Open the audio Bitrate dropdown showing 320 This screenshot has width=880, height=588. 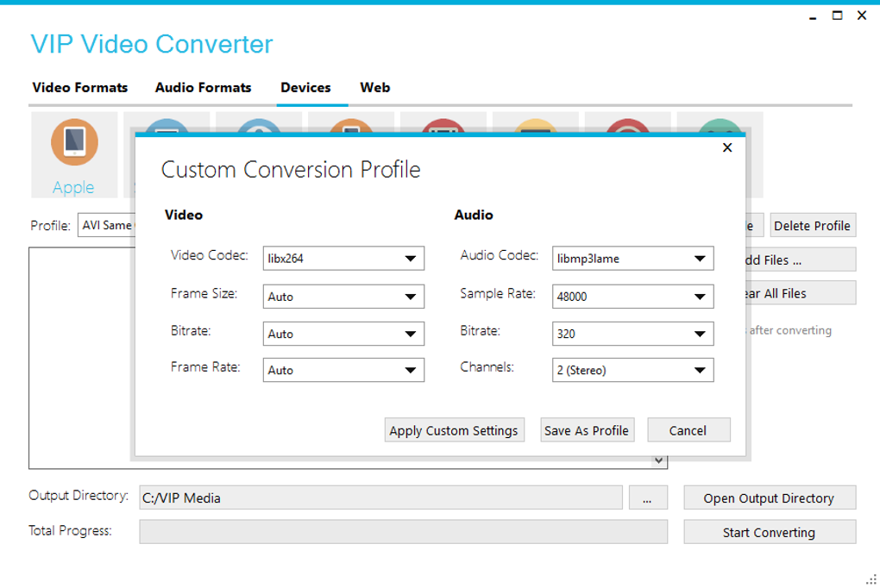(x=633, y=334)
